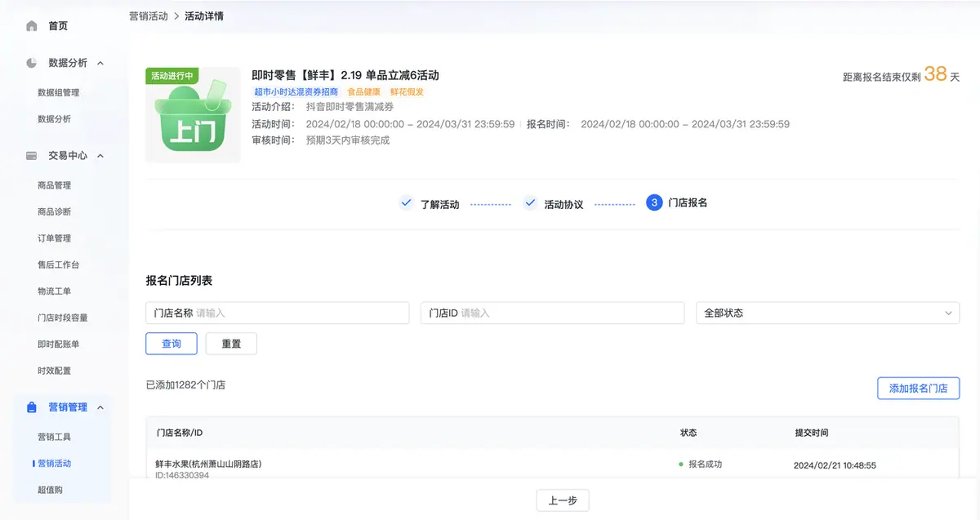Click the home icon in sidebar

point(32,26)
